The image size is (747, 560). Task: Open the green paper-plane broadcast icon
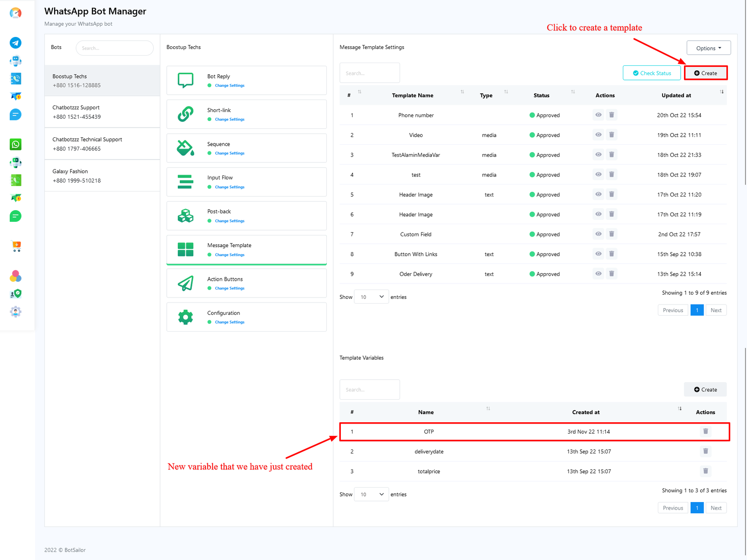point(16,198)
